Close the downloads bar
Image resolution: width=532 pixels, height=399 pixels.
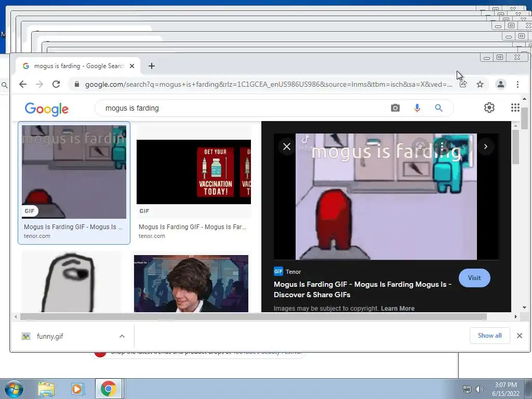pyautogui.click(x=519, y=336)
